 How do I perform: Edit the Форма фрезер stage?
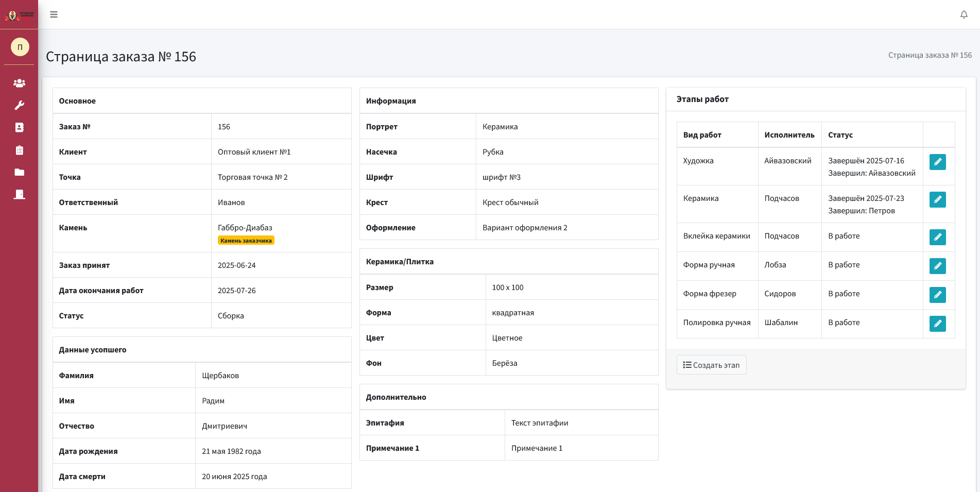point(938,295)
